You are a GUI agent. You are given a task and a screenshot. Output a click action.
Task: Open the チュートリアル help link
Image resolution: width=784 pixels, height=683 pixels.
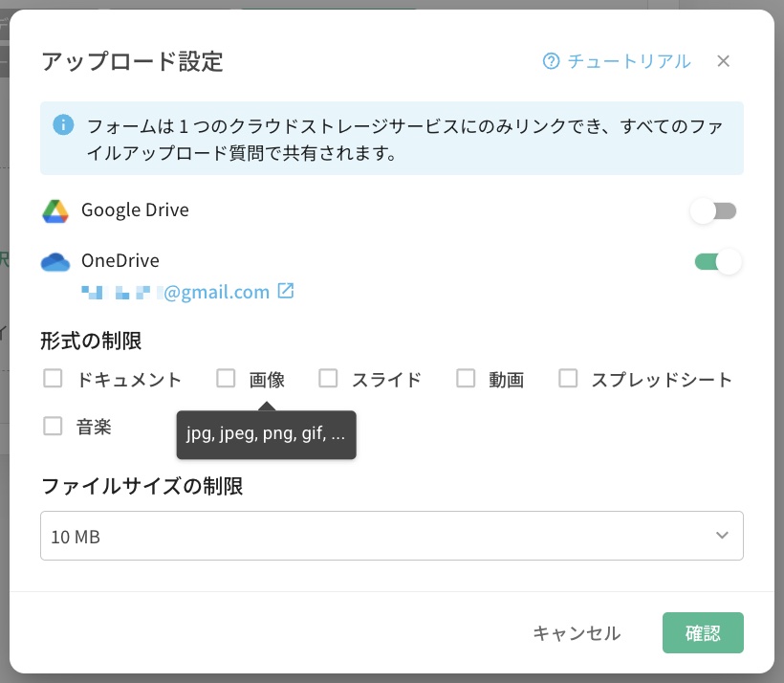click(x=617, y=61)
